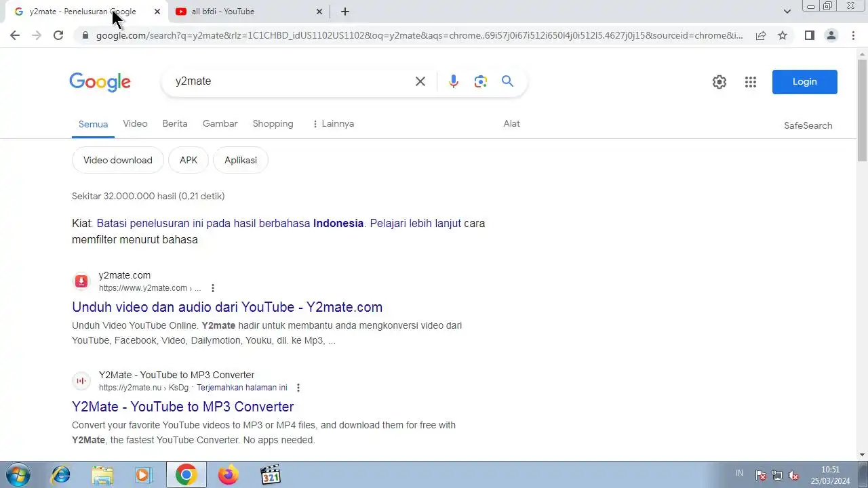
Task: Click the Google logo
Action: point(100,82)
